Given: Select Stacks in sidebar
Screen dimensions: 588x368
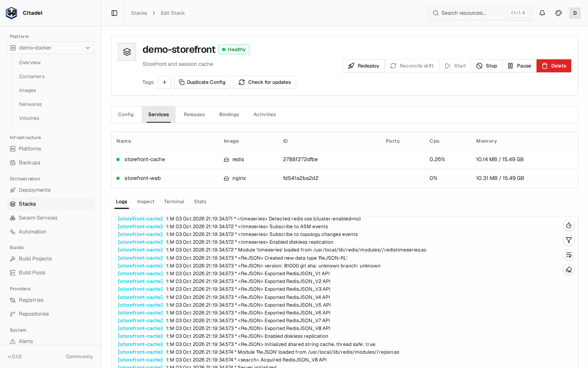Looking at the screenshot, I should pos(50,204).
